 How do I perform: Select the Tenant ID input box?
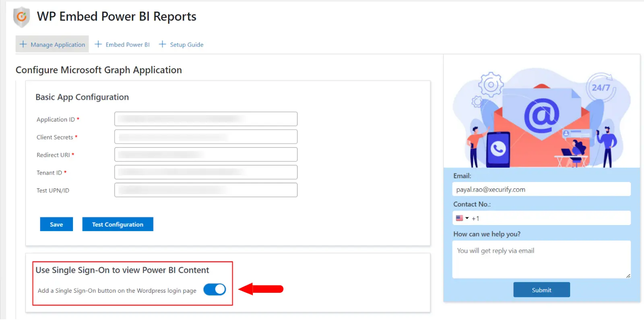click(206, 172)
